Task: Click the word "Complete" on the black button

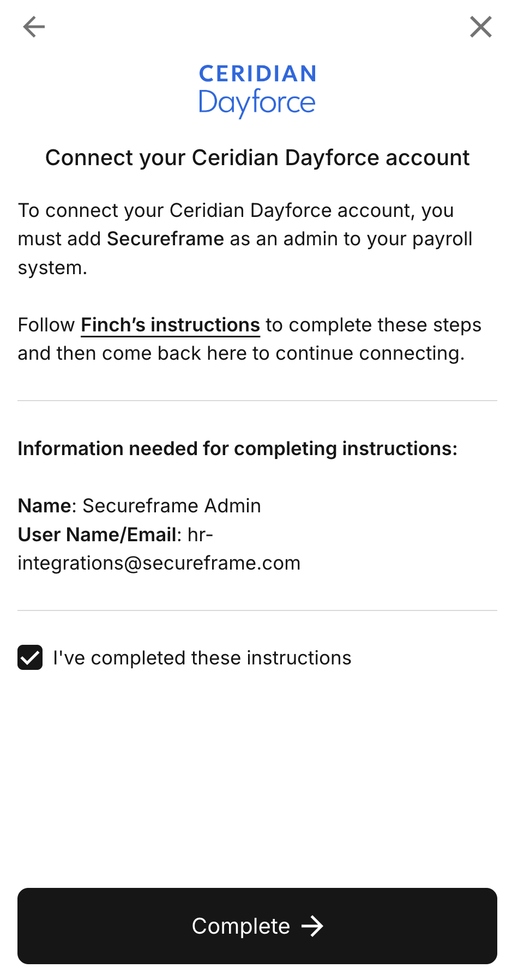Action: (241, 926)
